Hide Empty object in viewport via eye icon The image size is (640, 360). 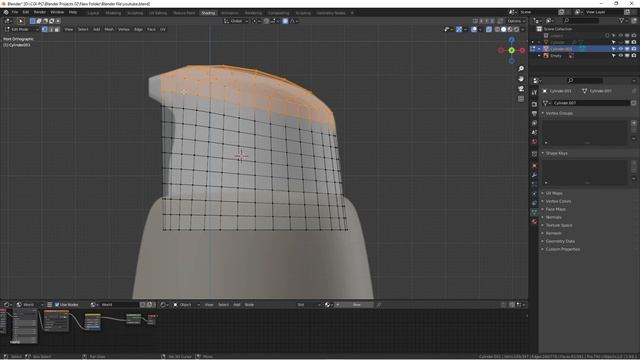coord(621,56)
